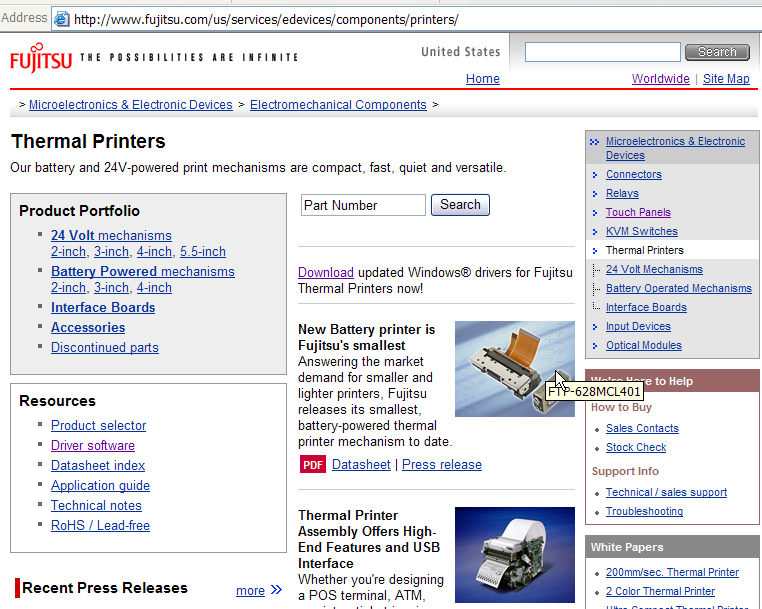The image size is (762, 609).
Task: Open Interface Boards in Product Portfolio
Action: (x=103, y=307)
